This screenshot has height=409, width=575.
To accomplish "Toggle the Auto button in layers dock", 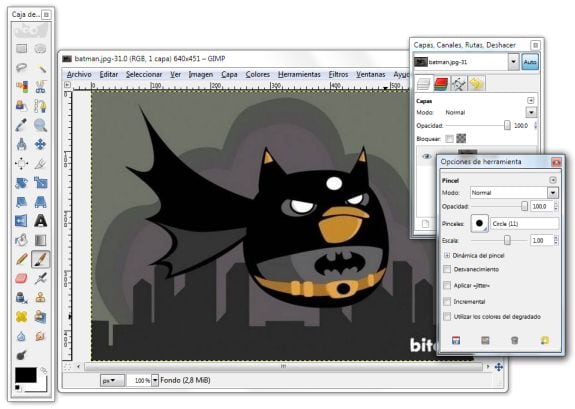I will tap(530, 62).
